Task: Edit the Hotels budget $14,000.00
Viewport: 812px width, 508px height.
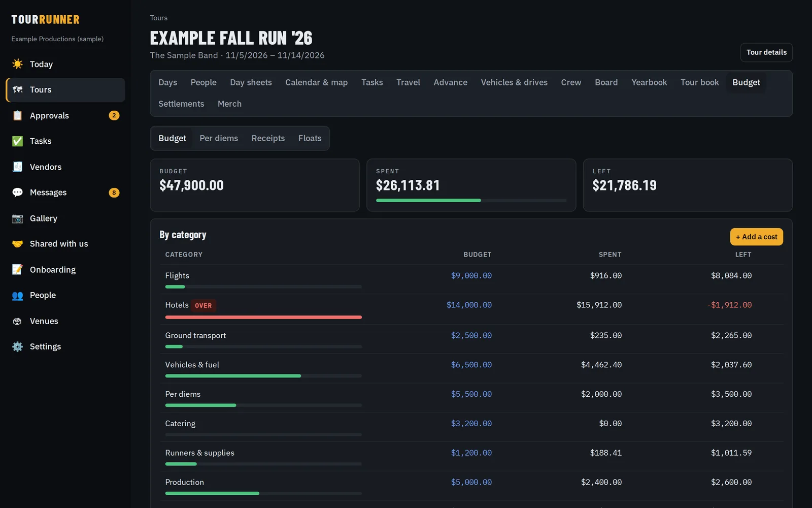Action: coord(469,305)
